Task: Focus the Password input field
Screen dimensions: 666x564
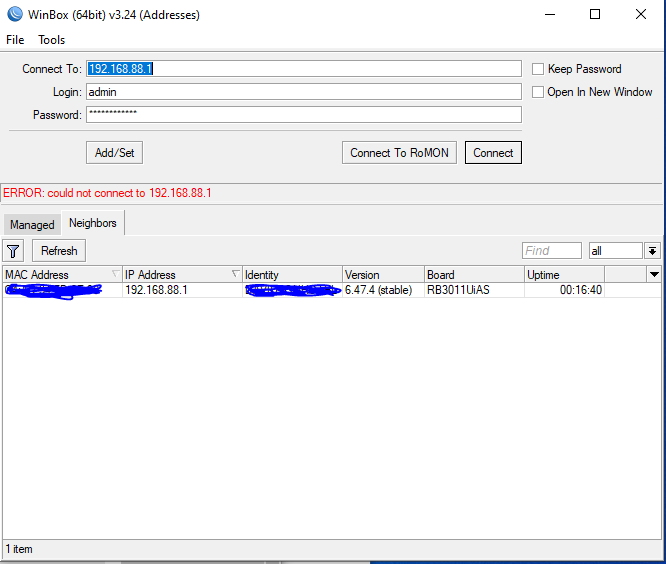Action: [304, 115]
